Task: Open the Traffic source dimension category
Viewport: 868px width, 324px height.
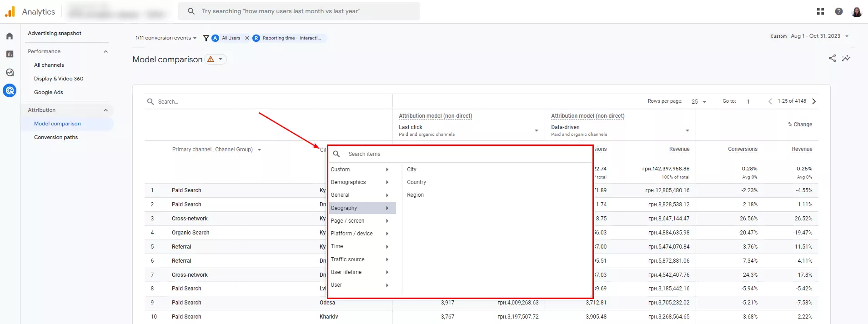Action: click(x=362, y=259)
